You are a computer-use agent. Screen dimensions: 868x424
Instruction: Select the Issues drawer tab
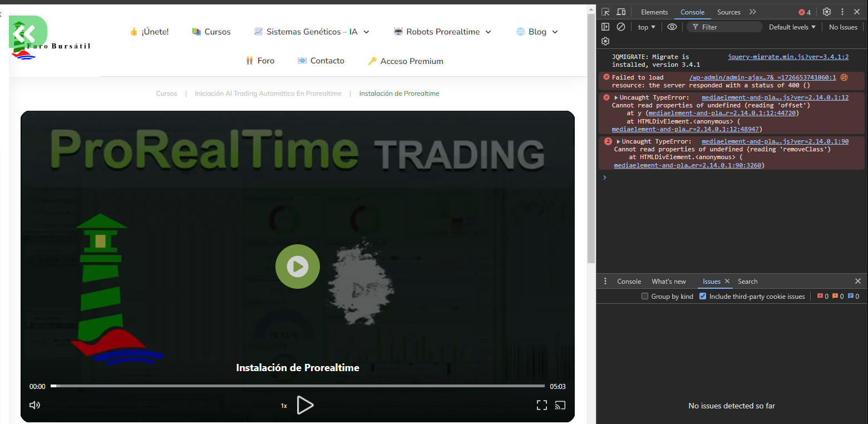[x=712, y=281]
